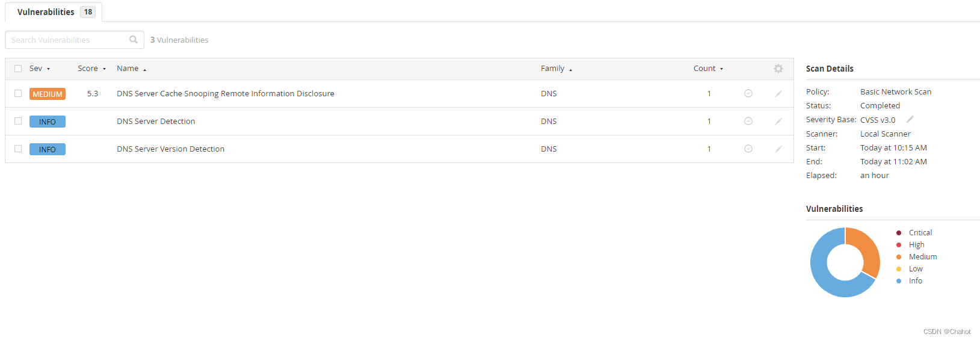Sort by the Sev column arrow
The width and height of the screenshot is (980, 340).
pos(48,69)
